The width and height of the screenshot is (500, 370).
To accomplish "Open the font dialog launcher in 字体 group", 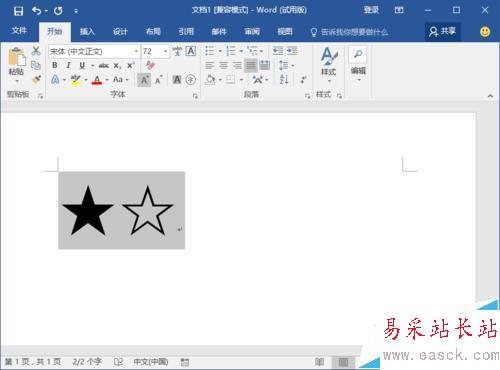I will click(x=195, y=96).
